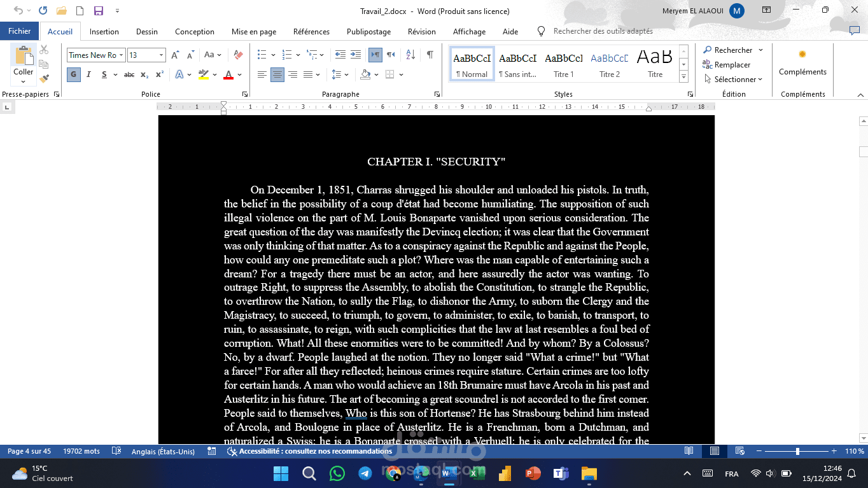Screen dimensions: 868x488
Task: Toggle left-to-right text direction
Action: 375,55
